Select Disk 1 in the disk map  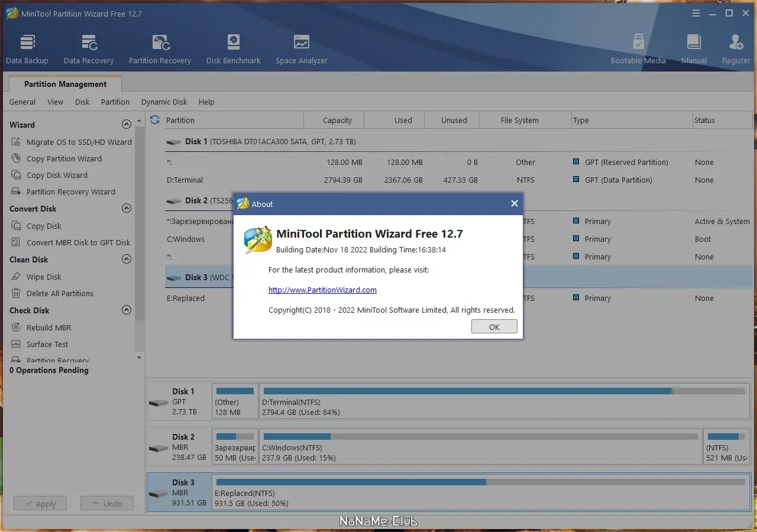(178, 401)
